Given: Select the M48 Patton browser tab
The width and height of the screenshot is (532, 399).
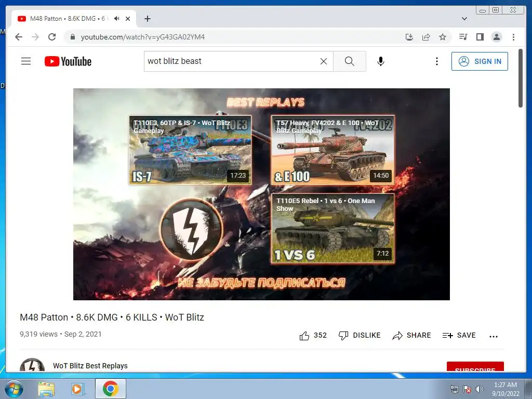Looking at the screenshot, I should 74,19.
